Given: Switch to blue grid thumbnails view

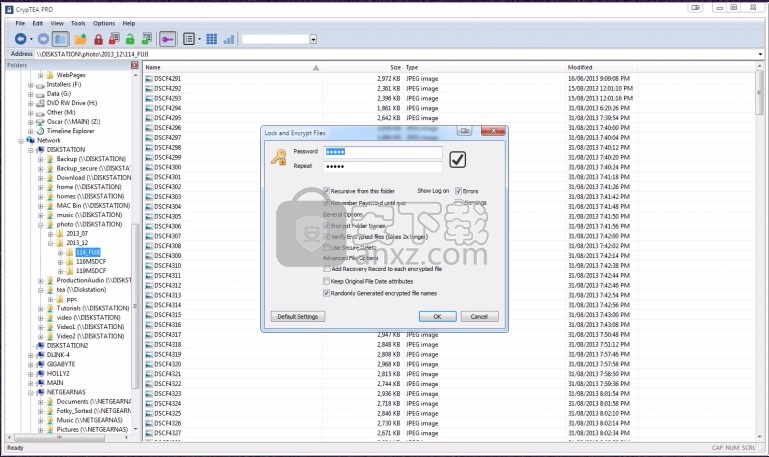Looking at the screenshot, I should coord(212,39).
